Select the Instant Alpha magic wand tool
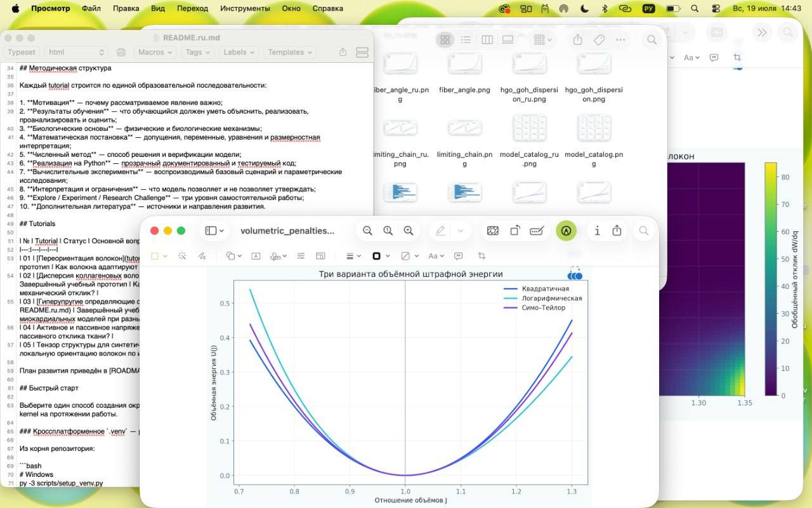The height and width of the screenshot is (508, 812). (x=182, y=256)
